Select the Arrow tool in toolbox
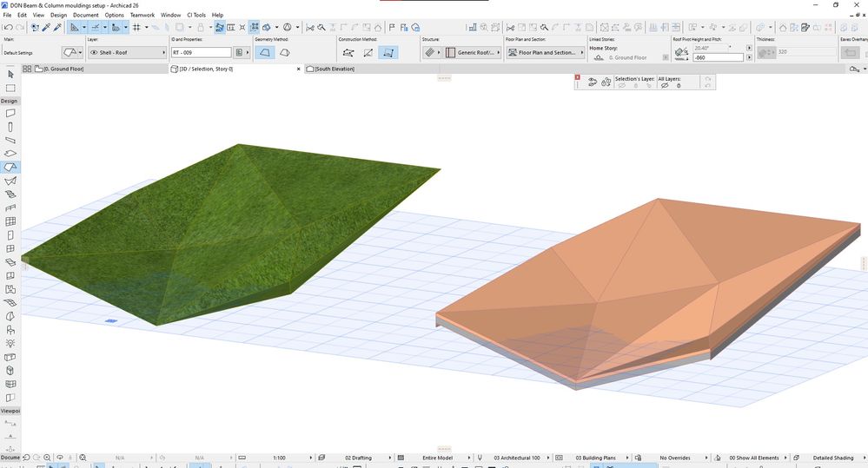Viewport: 868px width, 468px height. pos(10,74)
